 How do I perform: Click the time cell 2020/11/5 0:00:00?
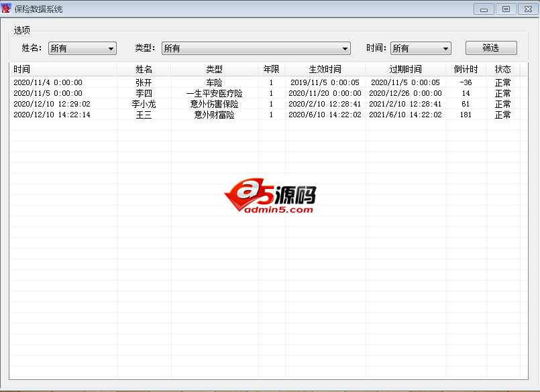(x=48, y=93)
